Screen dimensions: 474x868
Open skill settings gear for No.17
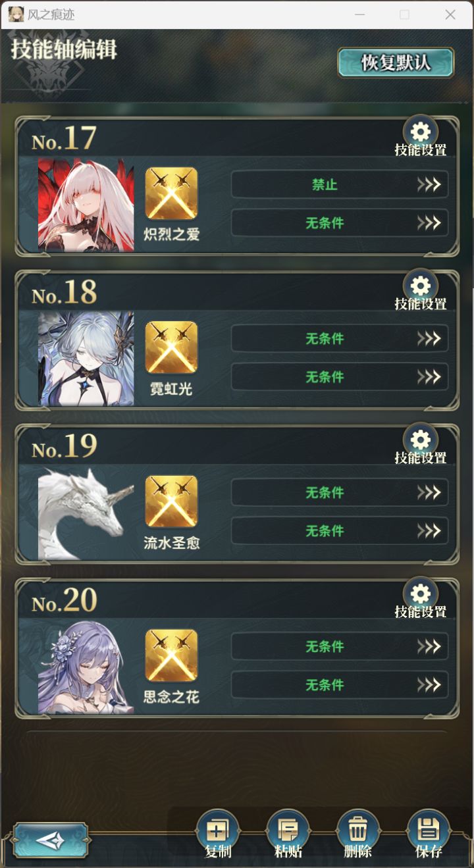(x=421, y=132)
